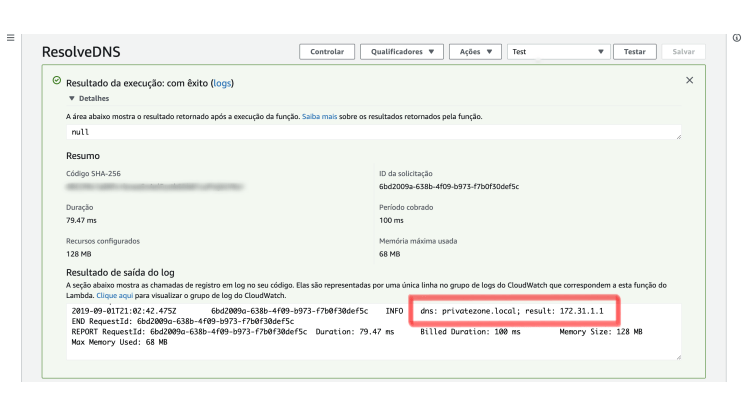The height and width of the screenshot is (416, 747).
Task: Open the Test event selector
Action: [558, 51]
